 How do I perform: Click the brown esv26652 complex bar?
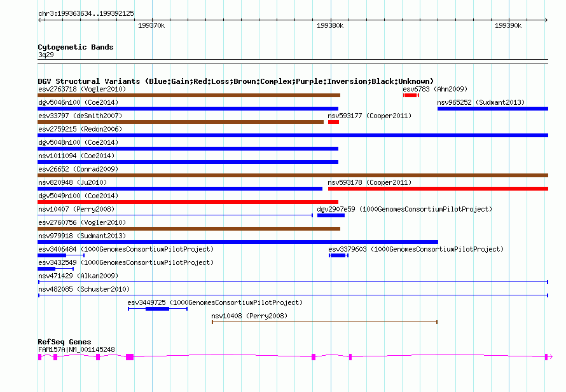(293, 175)
